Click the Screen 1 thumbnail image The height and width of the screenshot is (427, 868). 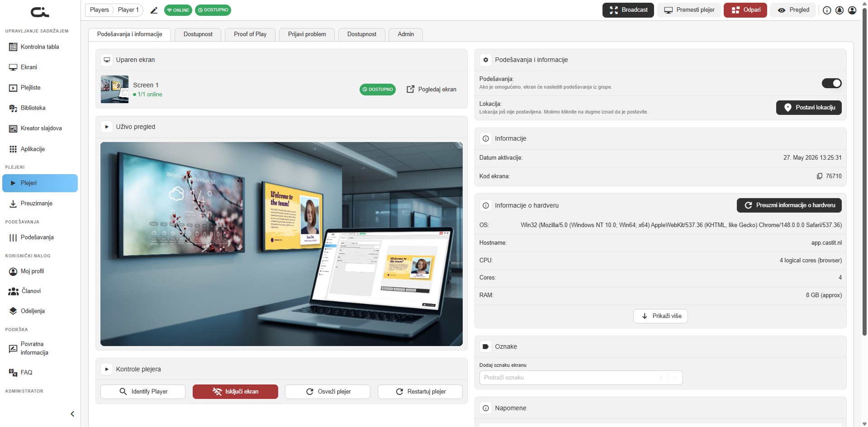click(x=114, y=90)
